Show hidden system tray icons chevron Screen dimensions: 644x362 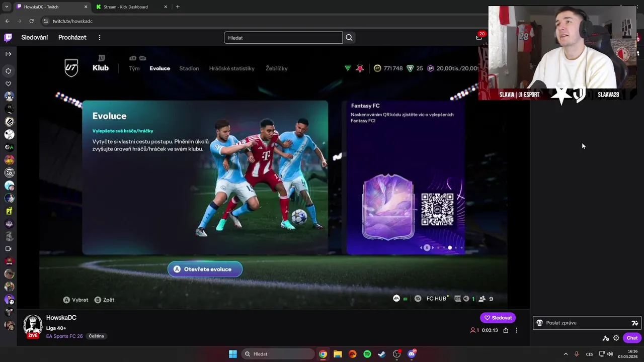pyautogui.click(x=566, y=354)
